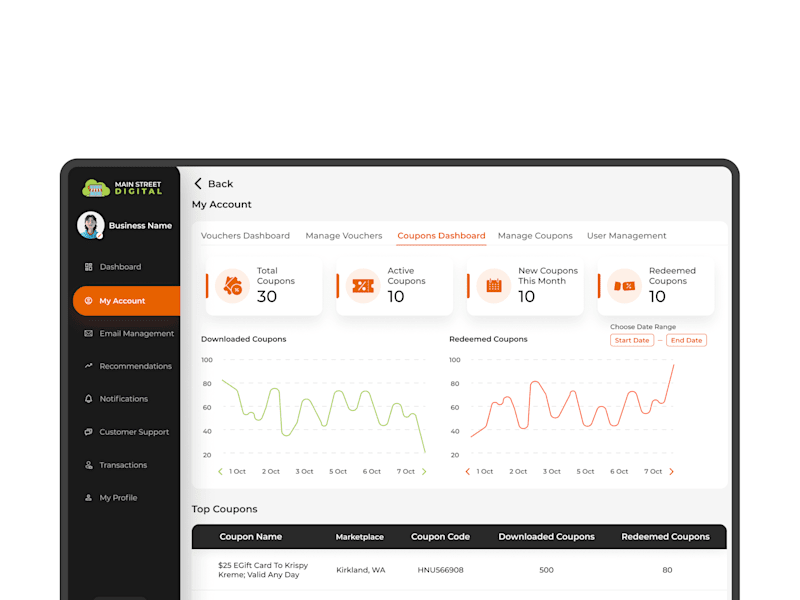Click the End Date field
The height and width of the screenshot is (600, 800).
coord(686,340)
